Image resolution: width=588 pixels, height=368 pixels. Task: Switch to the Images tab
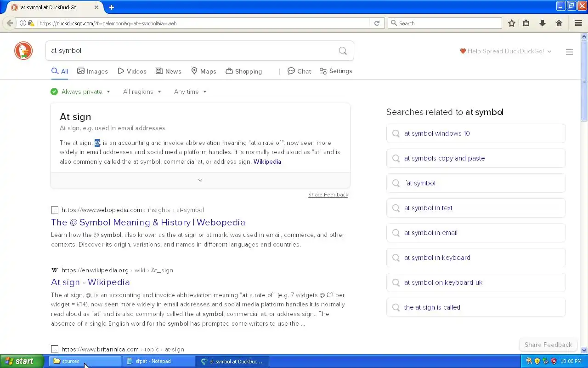[x=92, y=71]
